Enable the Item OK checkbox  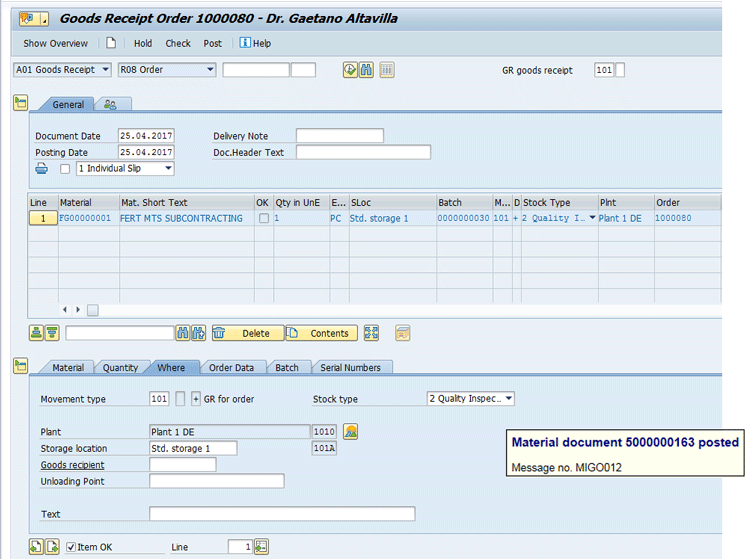pos(71,547)
